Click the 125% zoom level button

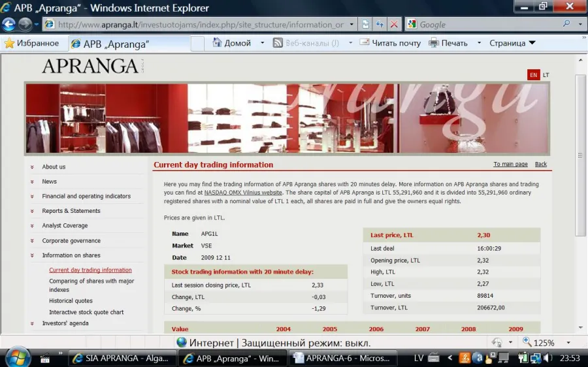(538, 343)
